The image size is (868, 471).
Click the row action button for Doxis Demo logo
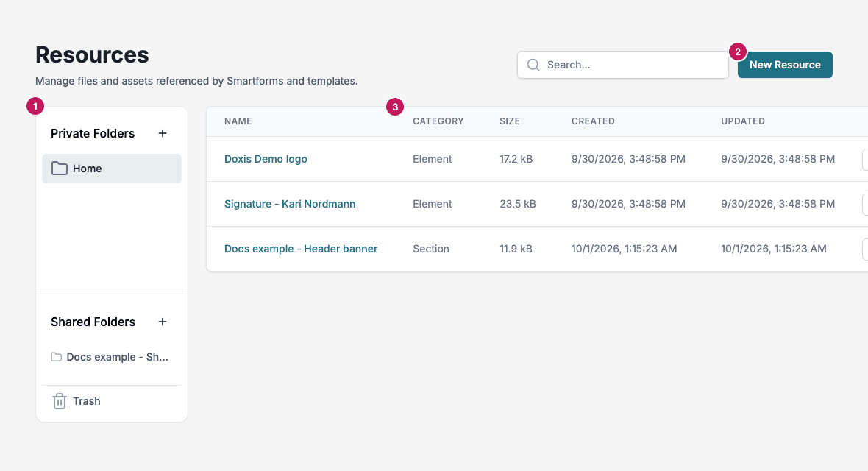point(865,160)
